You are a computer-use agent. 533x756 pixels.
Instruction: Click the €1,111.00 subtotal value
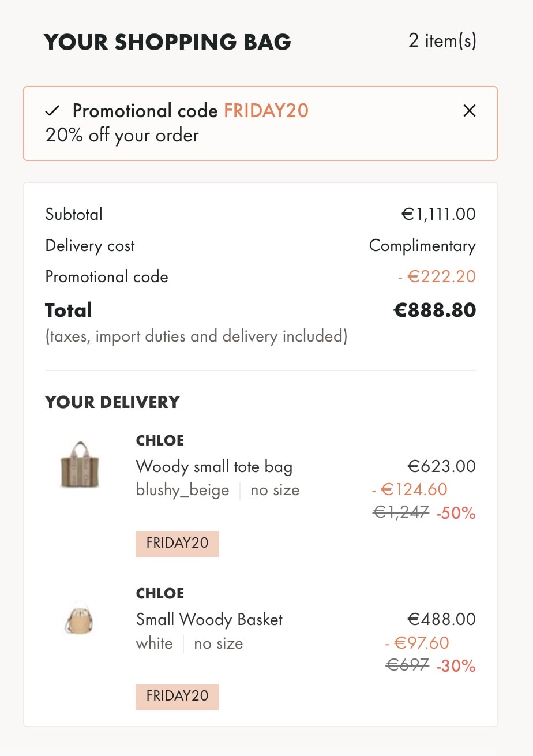[438, 215]
